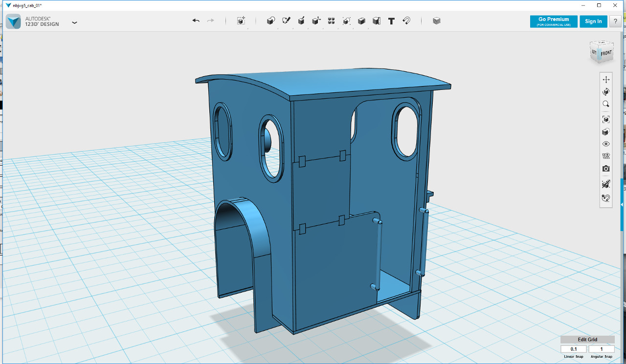Open the Material tool
Viewport: 626px width, 364px height.
tap(437, 21)
